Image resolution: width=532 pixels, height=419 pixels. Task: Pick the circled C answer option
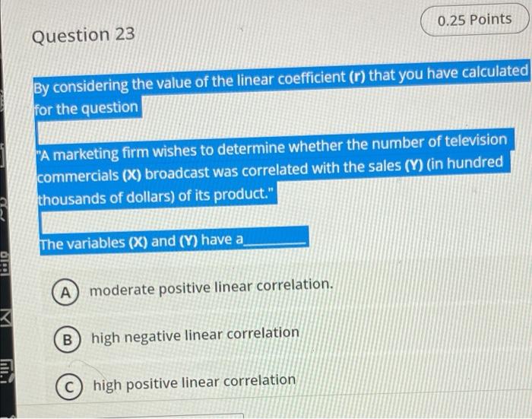point(69,386)
